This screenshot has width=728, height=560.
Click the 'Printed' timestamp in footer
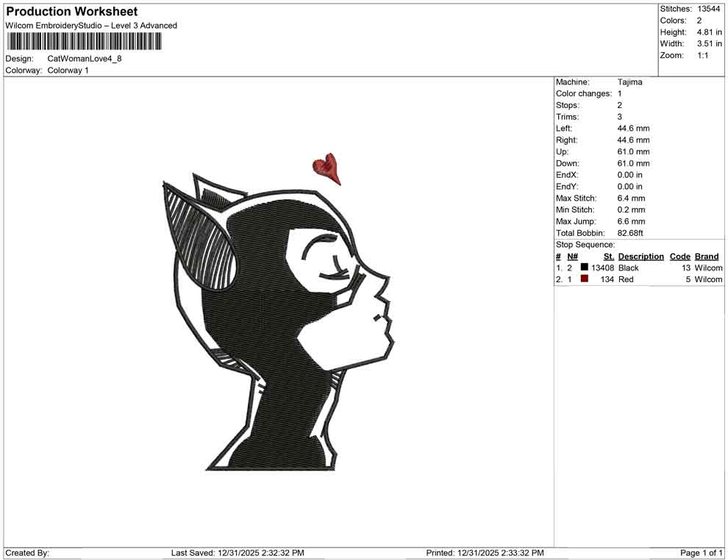[485, 553]
